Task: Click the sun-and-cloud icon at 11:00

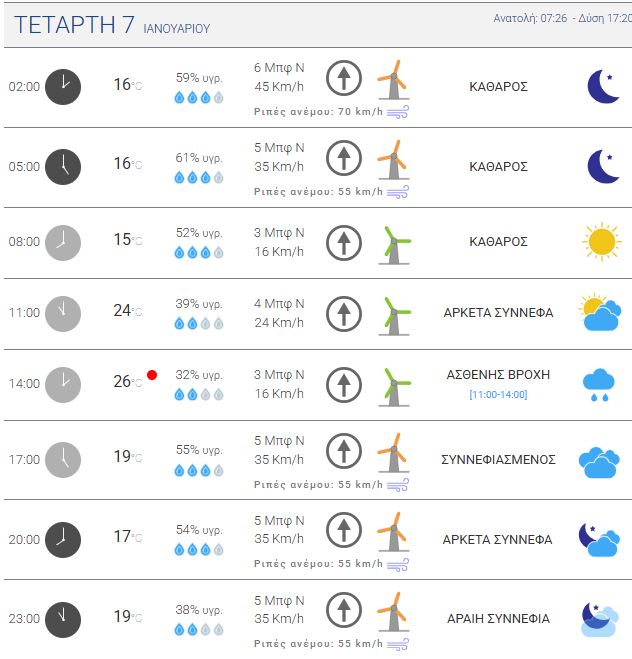Action: pos(599,313)
